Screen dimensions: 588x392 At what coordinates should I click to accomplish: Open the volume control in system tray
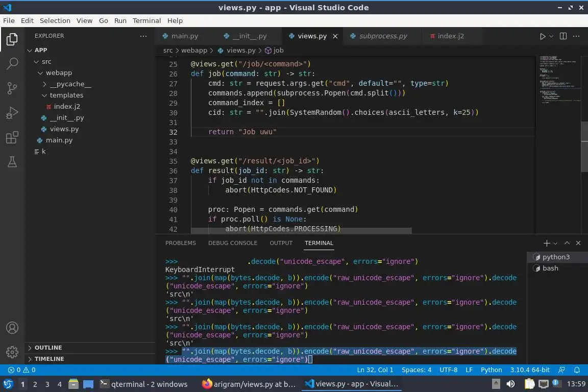(510, 384)
